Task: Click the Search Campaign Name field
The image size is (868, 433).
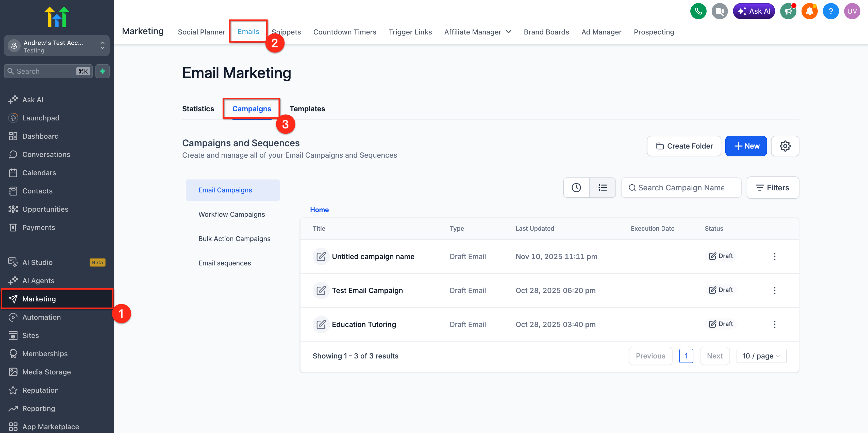Action: (x=681, y=188)
